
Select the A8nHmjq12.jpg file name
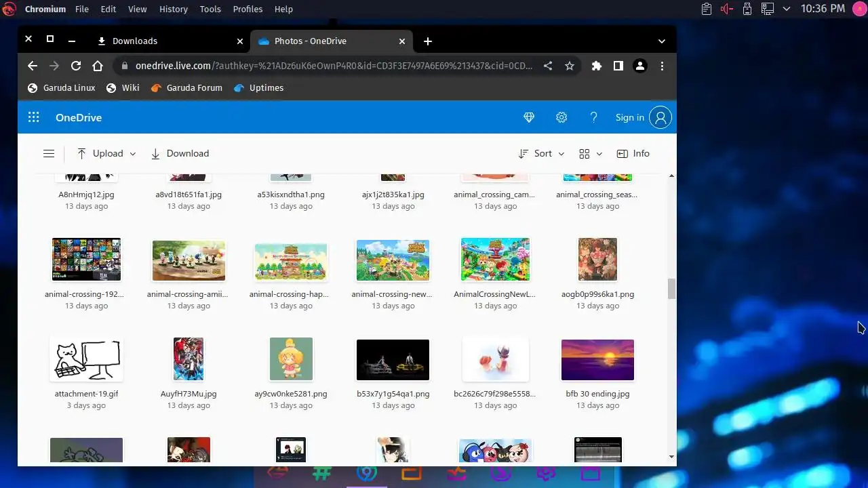[x=86, y=195]
